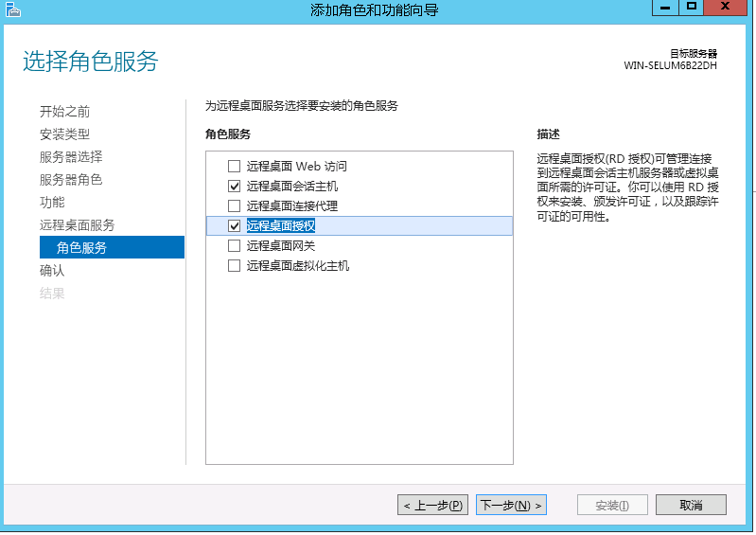Click the 安装(I) button
The image size is (756, 535).
click(612, 505)
